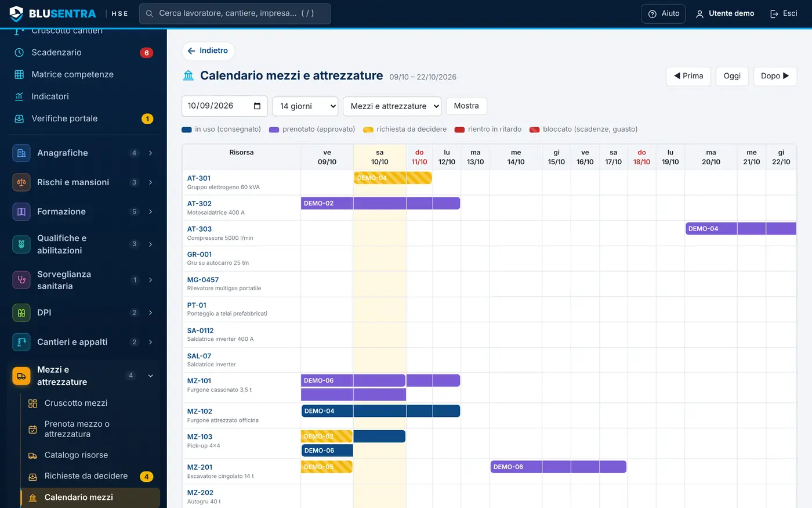The width and height of the screenshot is (812, 508).
Task: Open Richieste da decidere submenu item
Action: pos(90,476)
